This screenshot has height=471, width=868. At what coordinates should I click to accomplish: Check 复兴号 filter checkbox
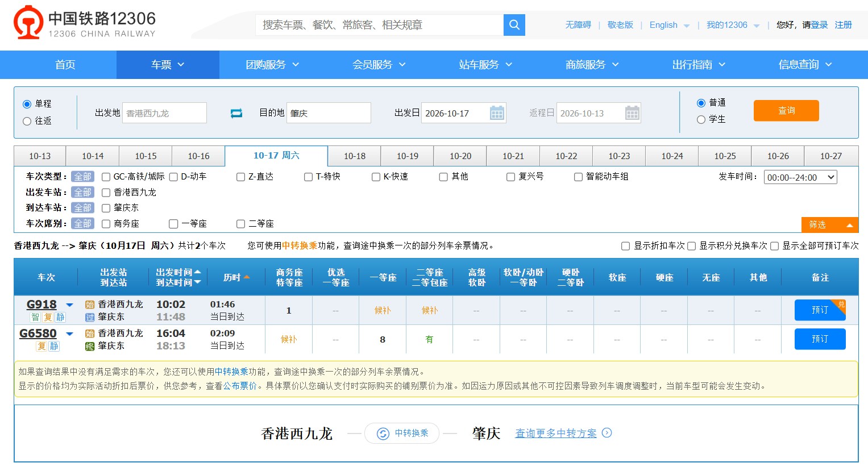510,177
